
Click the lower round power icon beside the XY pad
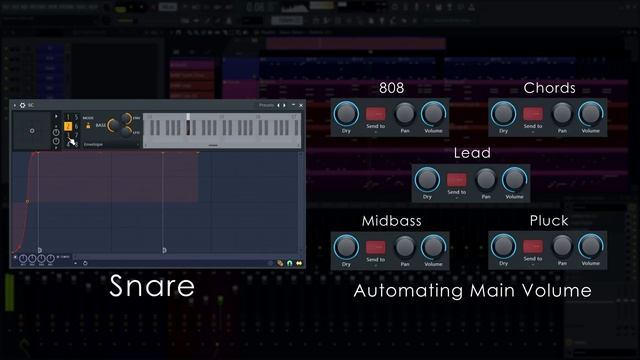[x=56, y=141]
